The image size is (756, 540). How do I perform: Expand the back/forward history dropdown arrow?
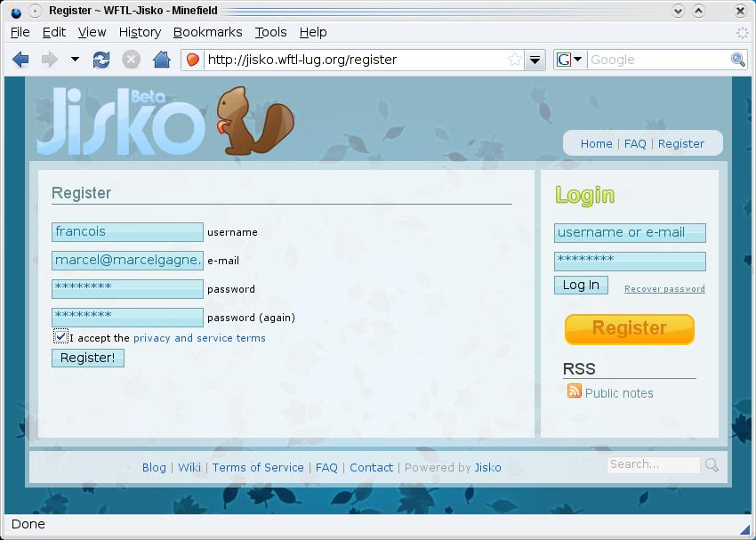pyautogui.click(x=75, y=60)
